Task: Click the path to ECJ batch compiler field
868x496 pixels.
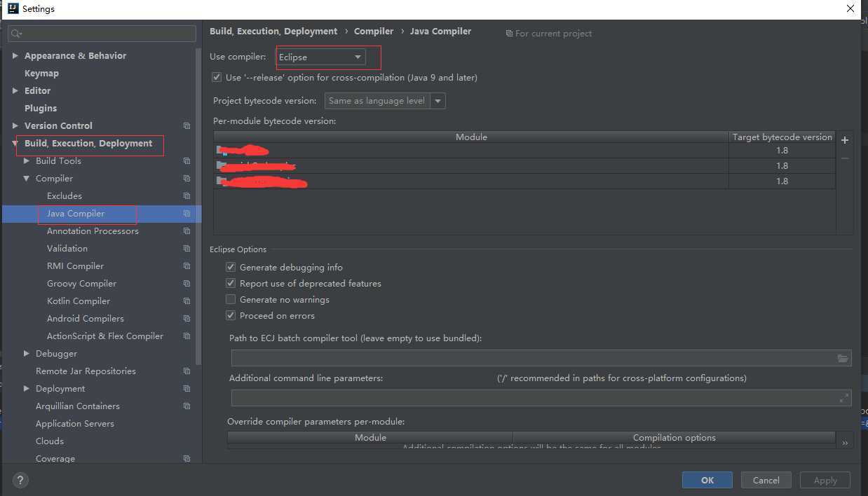Action: click(541, 358)
